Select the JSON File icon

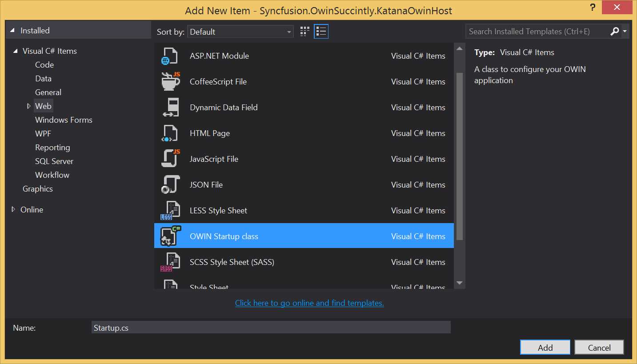(x=170, y=185)
